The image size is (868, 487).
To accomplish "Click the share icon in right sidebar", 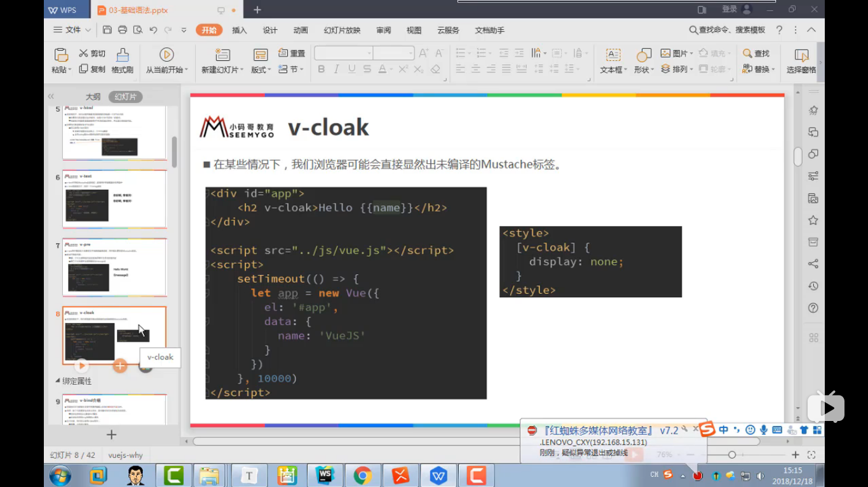I will pos(813,264).
